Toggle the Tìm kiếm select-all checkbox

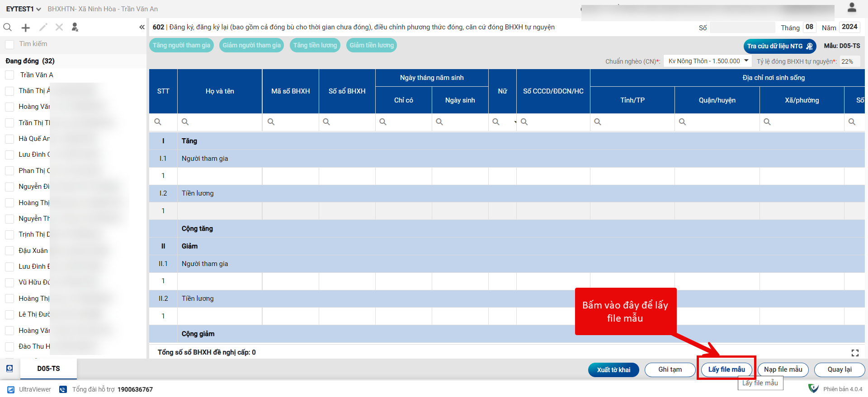click(9, 44)
